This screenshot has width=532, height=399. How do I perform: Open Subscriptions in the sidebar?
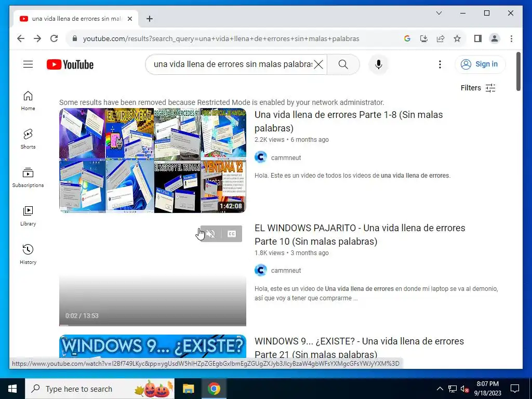[x=28, y=178]
